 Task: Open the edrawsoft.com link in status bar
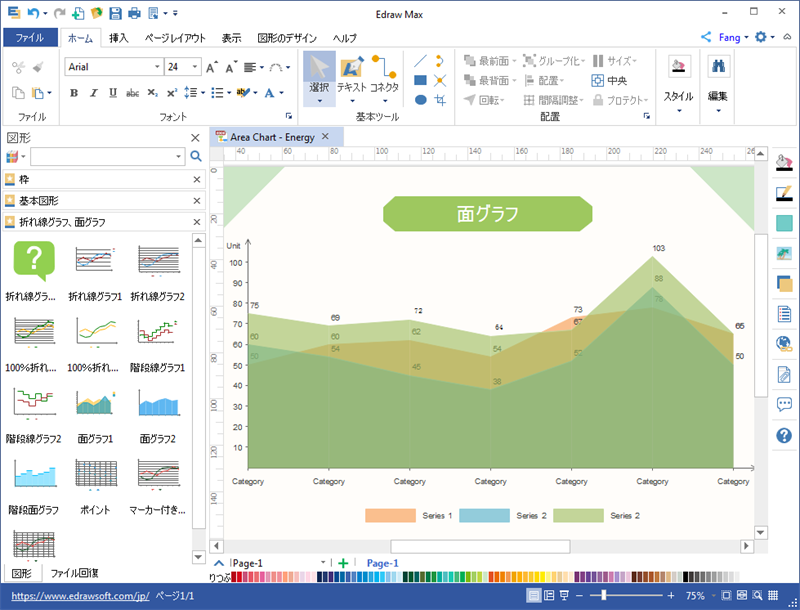[x=79, y=595]
